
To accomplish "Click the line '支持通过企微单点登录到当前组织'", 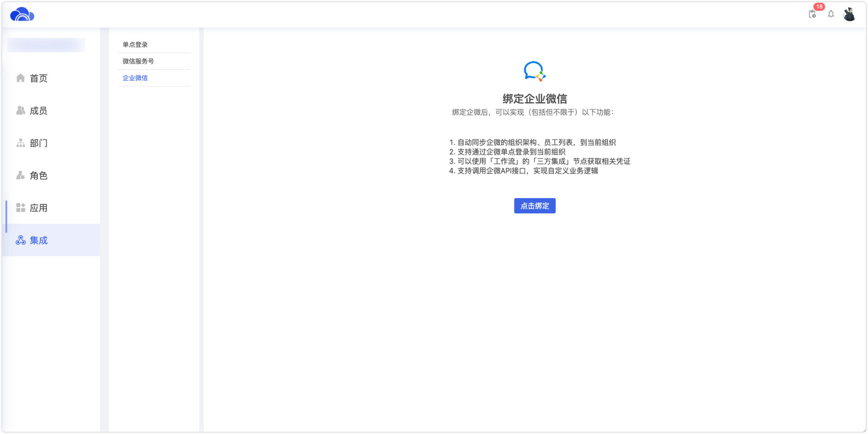I will click(511, 152).
